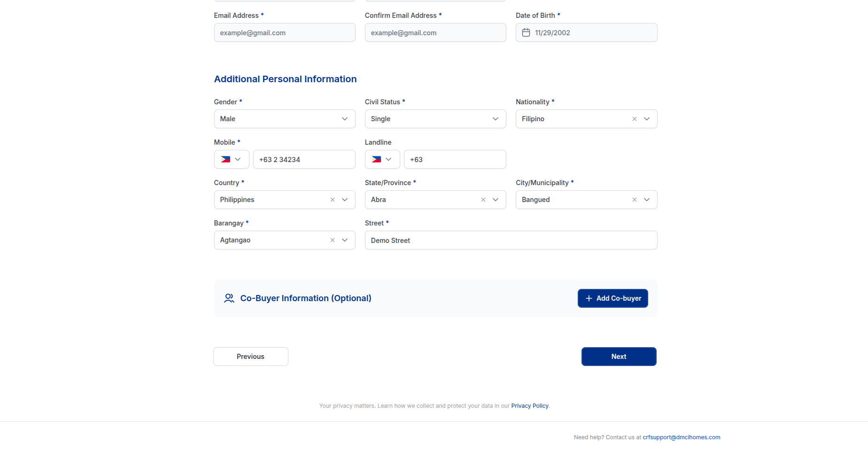Clear the City/Municipality Bangued selection
The width and height of the screenshot is (868, 451).
pos(634,200)
